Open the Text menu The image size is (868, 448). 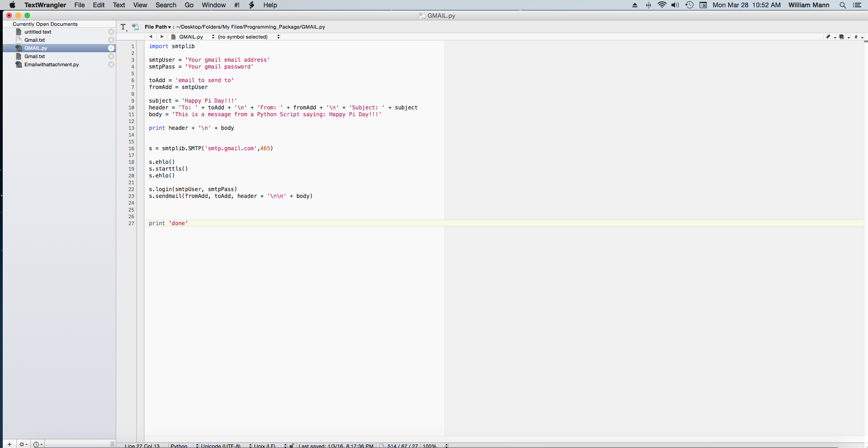[119, 5]
